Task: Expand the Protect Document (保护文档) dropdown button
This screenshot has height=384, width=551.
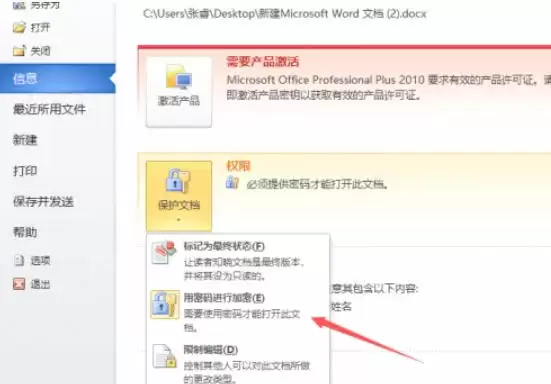Action: (x=179, y=196)
